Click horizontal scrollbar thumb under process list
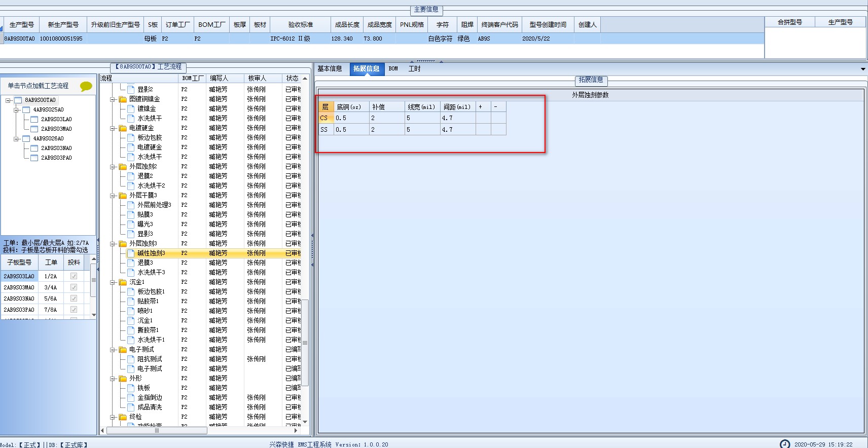The image size is (868, 448). click(157, 431)
